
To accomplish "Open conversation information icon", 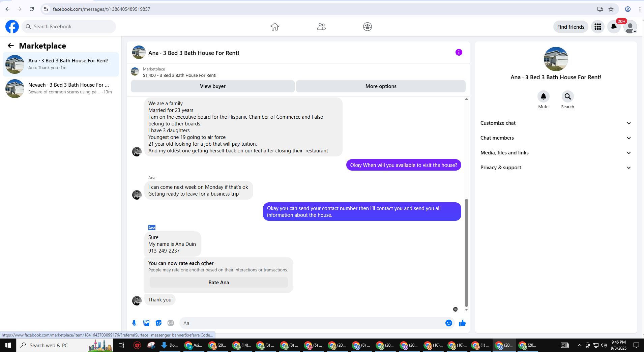I will 459,52.
